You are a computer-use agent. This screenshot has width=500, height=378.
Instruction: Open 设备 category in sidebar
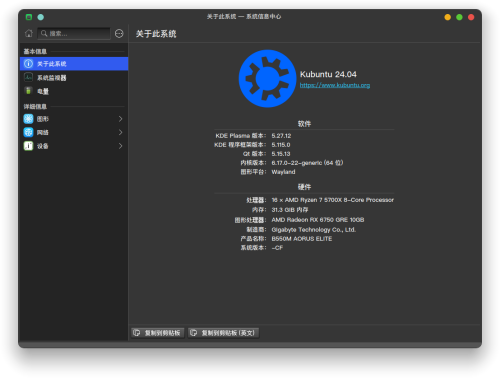[74, 146]
